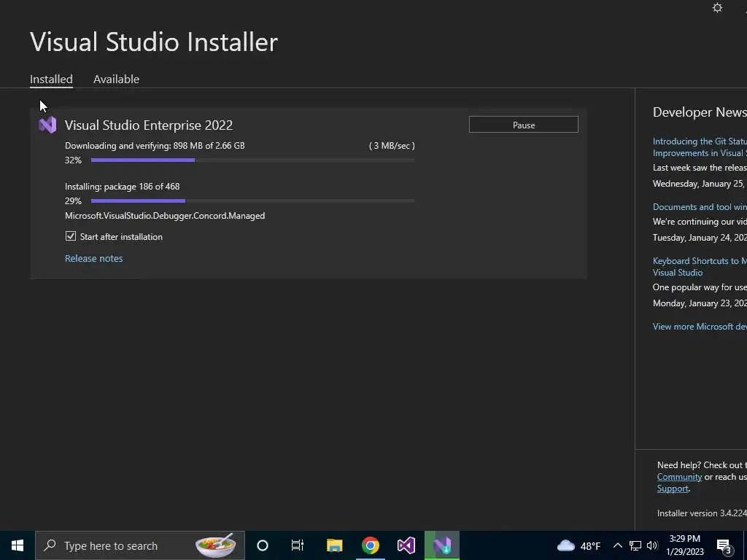747x560 pixels.
Task: Open notification center icon
Action: pos(724,547)
